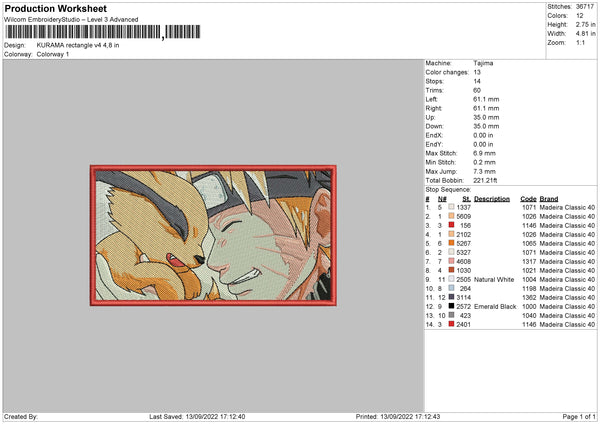Image resolution: width=600 pixels, height=424 pixels.
Task: Click the Trims value 60
Action: 477,90
